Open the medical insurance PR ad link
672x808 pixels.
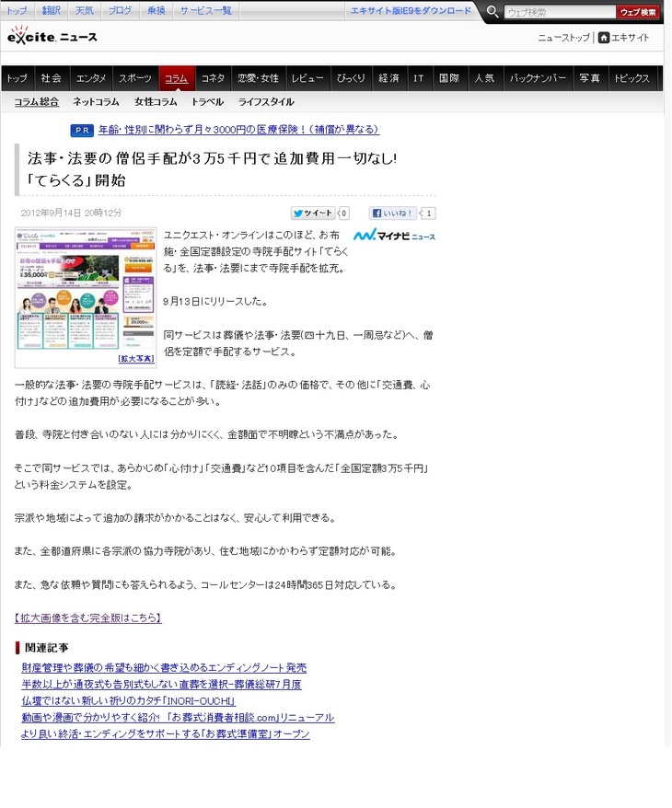[x=238, y=130]
